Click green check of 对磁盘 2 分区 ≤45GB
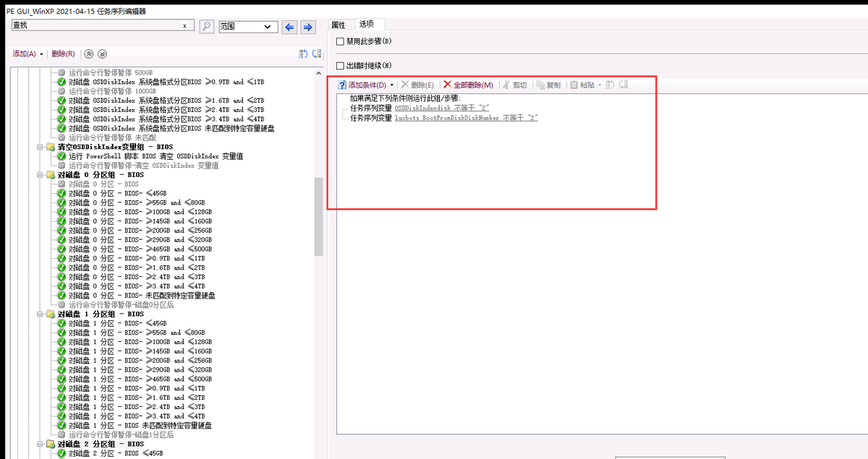The width and height of the screenshot is (868, 459). (61, 453)
